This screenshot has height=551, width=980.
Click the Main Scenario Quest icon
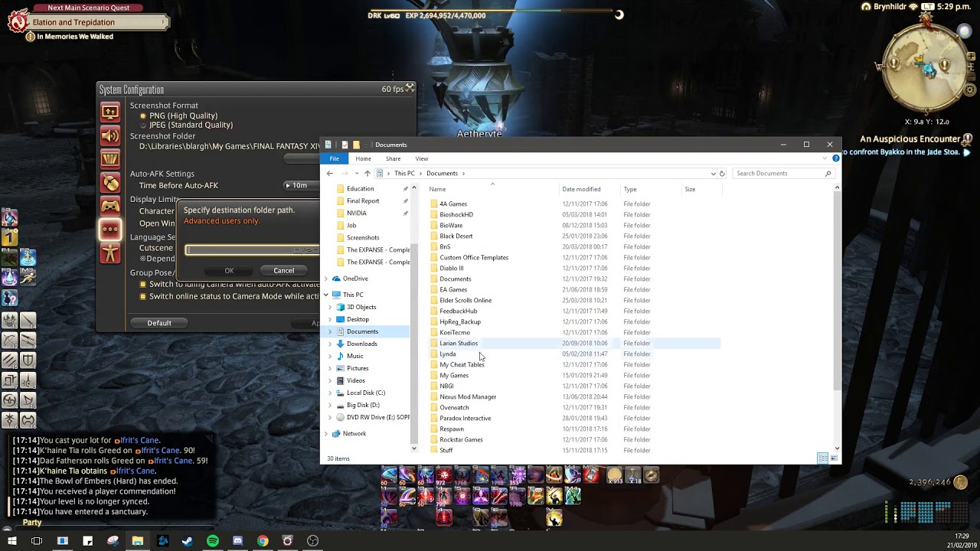click(18, 22)
